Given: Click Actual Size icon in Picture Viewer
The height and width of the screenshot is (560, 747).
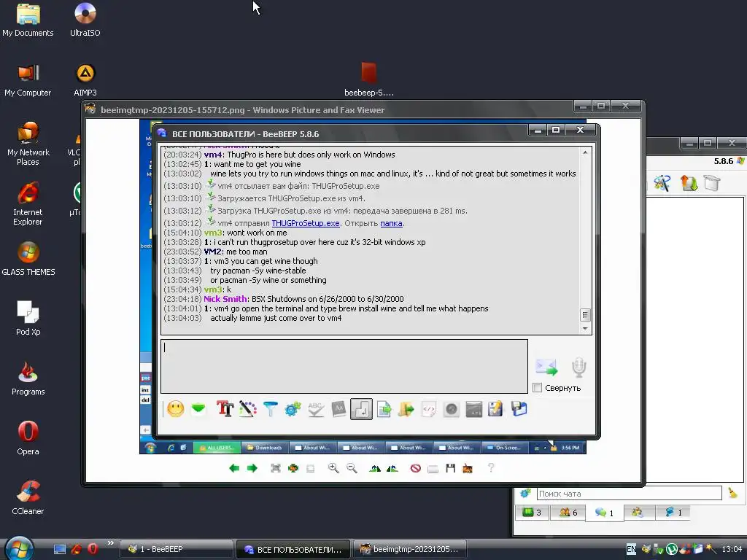Looking at the screenshot, I should click(293, 468).
